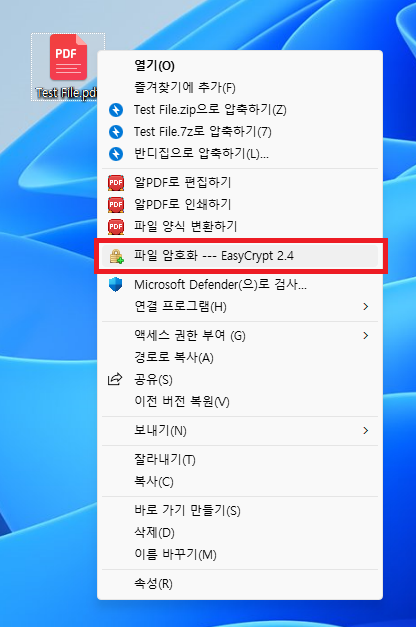Viewport: 416px width, 627px height.
Task: Choose 바로 가기 만들기(S)
Action: coord(240,511)
